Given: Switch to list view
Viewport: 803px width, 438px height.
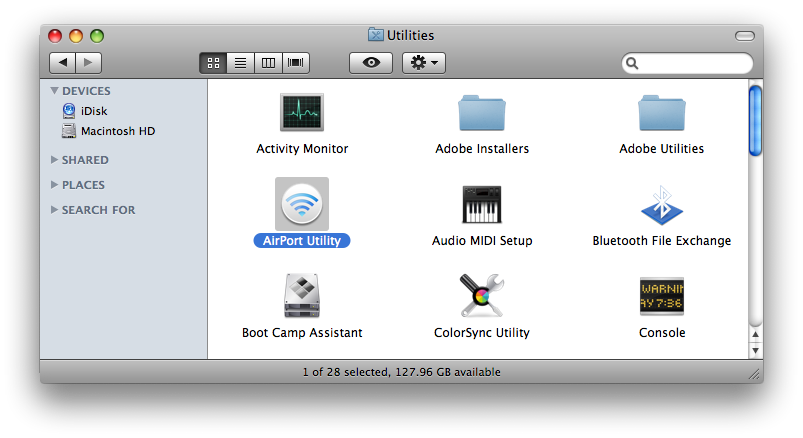Looking at the screenshot, I should [x=241, y=63].
